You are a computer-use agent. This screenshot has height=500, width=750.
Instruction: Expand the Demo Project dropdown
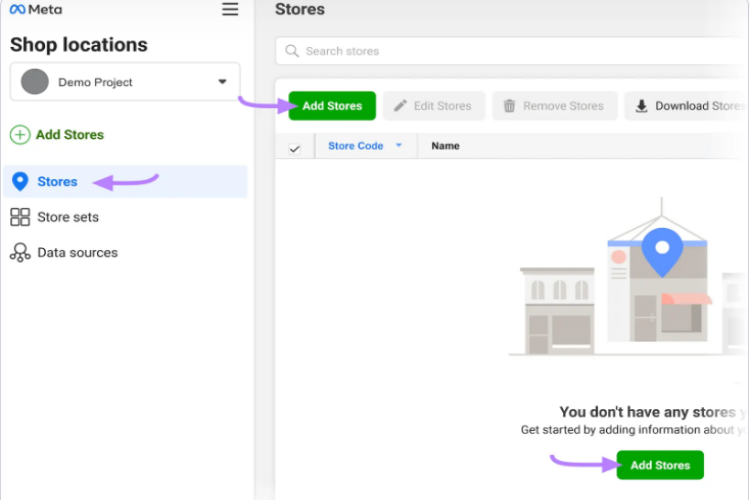[x=222, y=82]
